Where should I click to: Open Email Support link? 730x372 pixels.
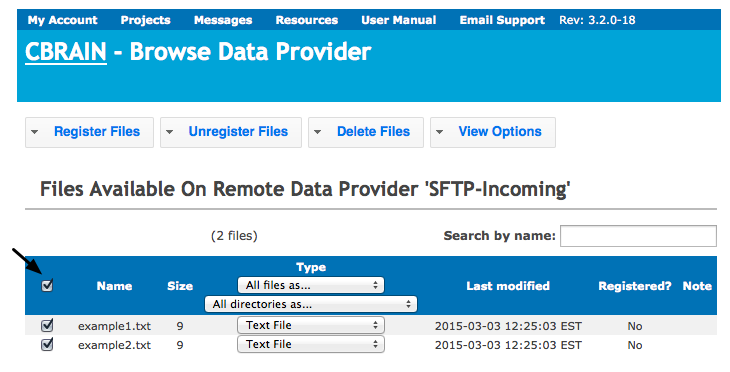click(502, 20)
